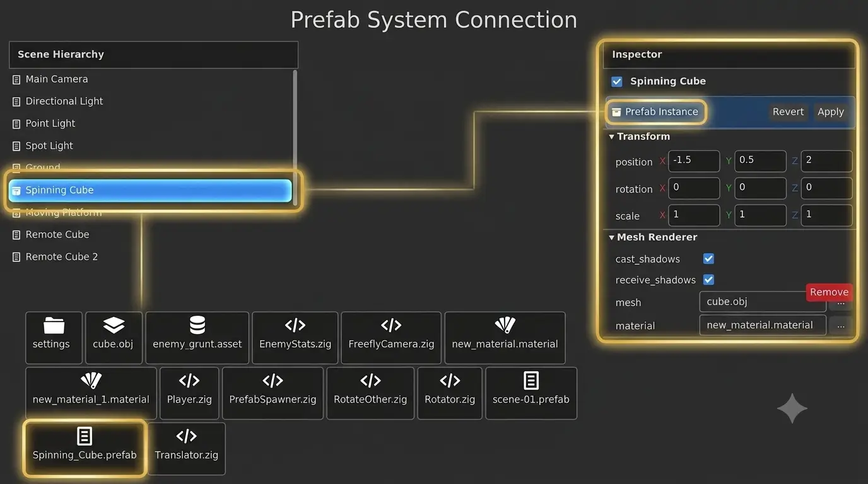Select Directional Light in Scene Hierarchy
The width and height of the screenshot is (868, 484).
pyautogui.click(x=151, y=101)
